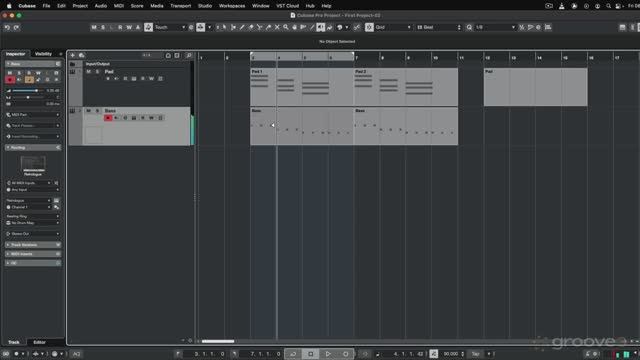Click the Undo arrow in the toolbar
The width and height of the screenshot is (640, 360).
click(x=7, y=27)
